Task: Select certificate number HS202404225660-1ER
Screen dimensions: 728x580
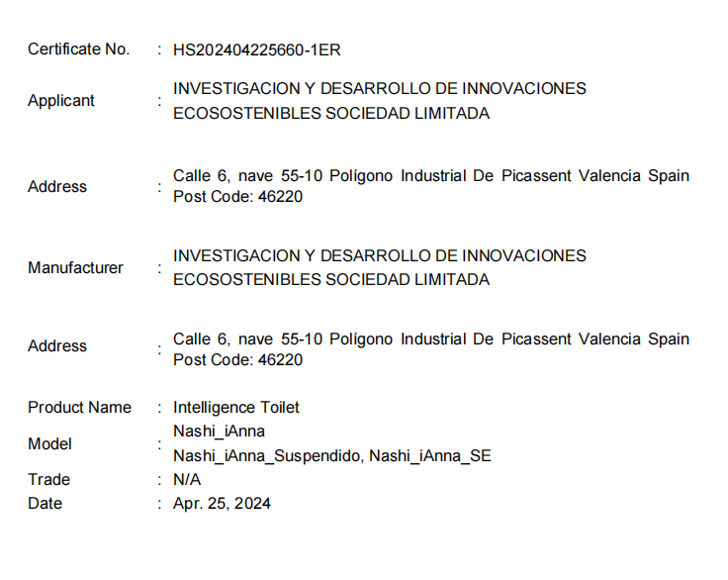Action: (257, 49)
